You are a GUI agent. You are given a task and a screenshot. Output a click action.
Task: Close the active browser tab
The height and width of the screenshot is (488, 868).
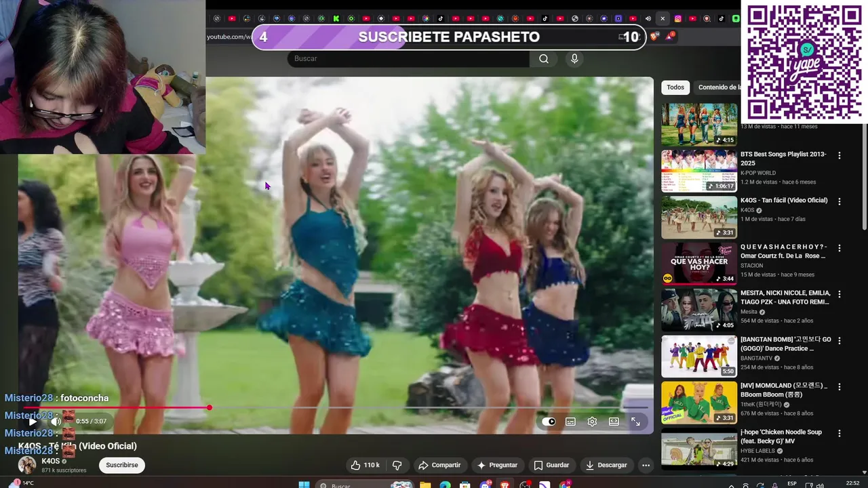coord(663,18)
